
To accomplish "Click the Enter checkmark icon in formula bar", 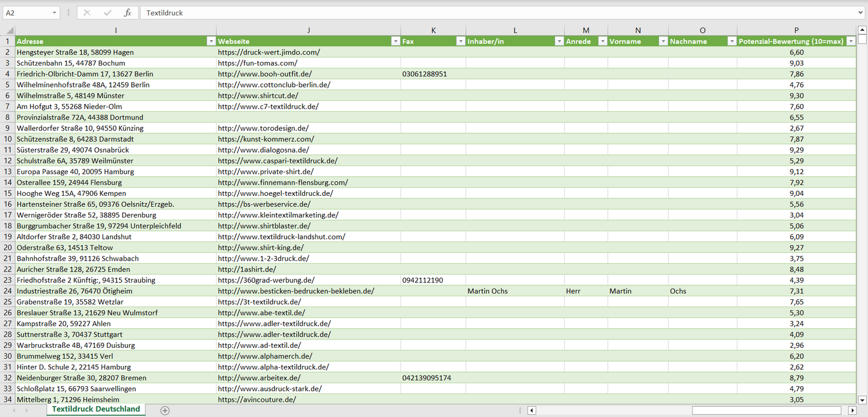I will [x=108, y=13].
